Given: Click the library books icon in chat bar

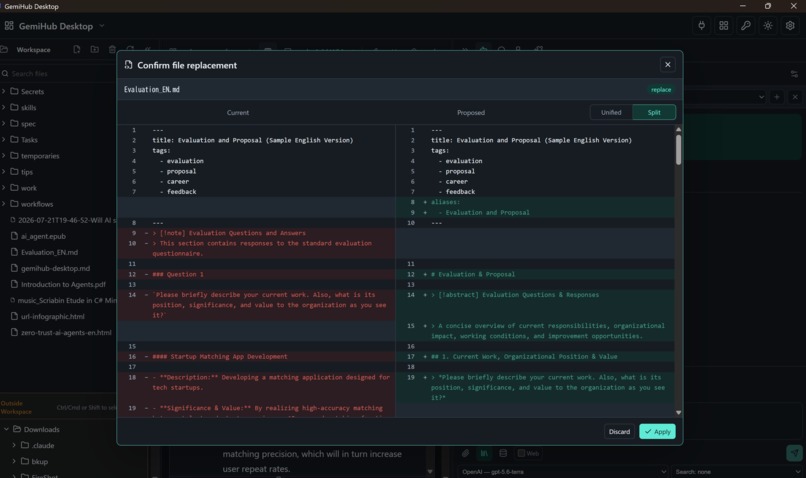Looking at the screenshot, I should click(484, 453).
